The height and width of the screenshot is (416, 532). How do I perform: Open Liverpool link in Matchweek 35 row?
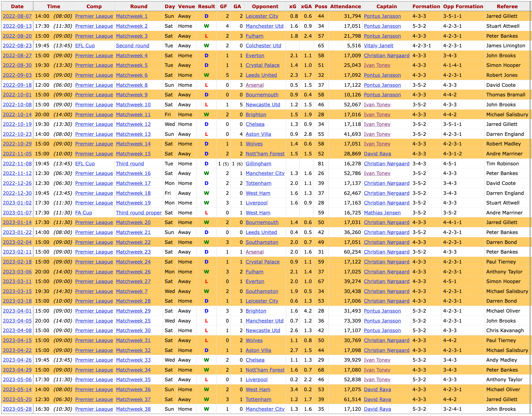tap(256, 379)
